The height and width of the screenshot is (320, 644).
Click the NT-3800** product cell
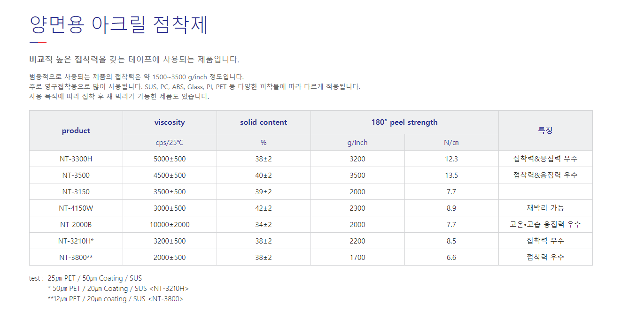(x=76, y=257)
